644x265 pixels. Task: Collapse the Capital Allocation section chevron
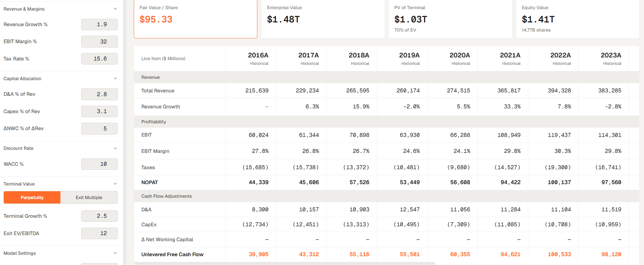pyautogui.click(x=115, y=78)
